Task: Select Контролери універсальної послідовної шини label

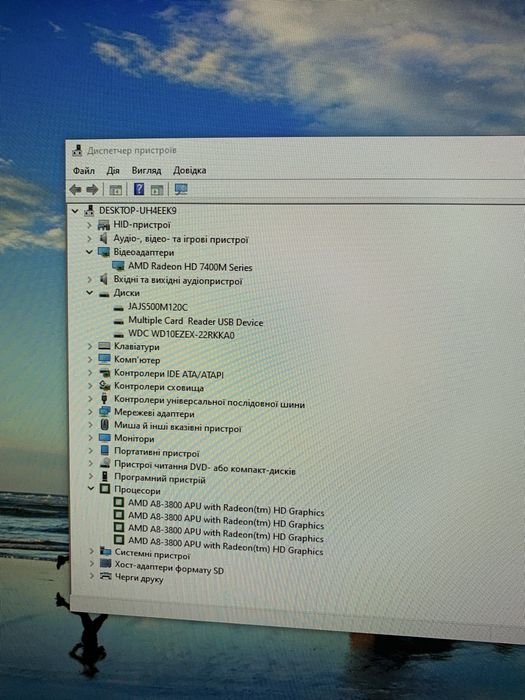Action: click(209, 401)
